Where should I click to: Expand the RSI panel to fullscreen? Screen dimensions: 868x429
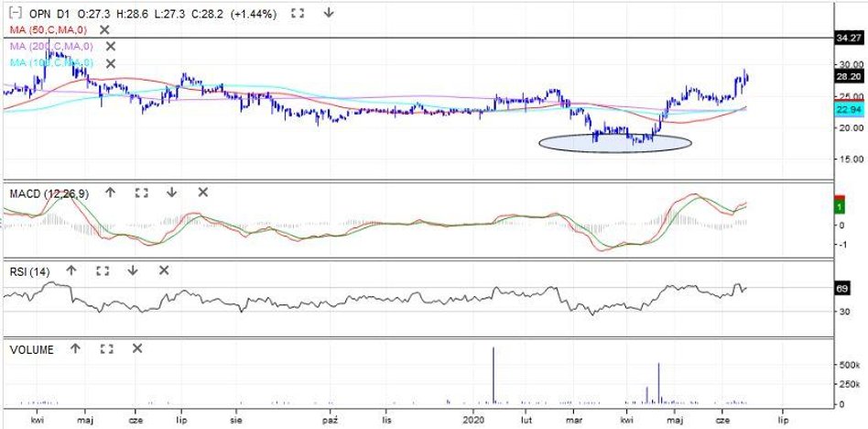tap(103, 270)
